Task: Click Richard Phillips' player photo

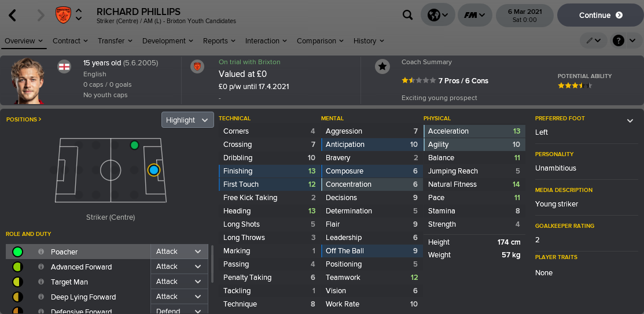Action: 28,80
